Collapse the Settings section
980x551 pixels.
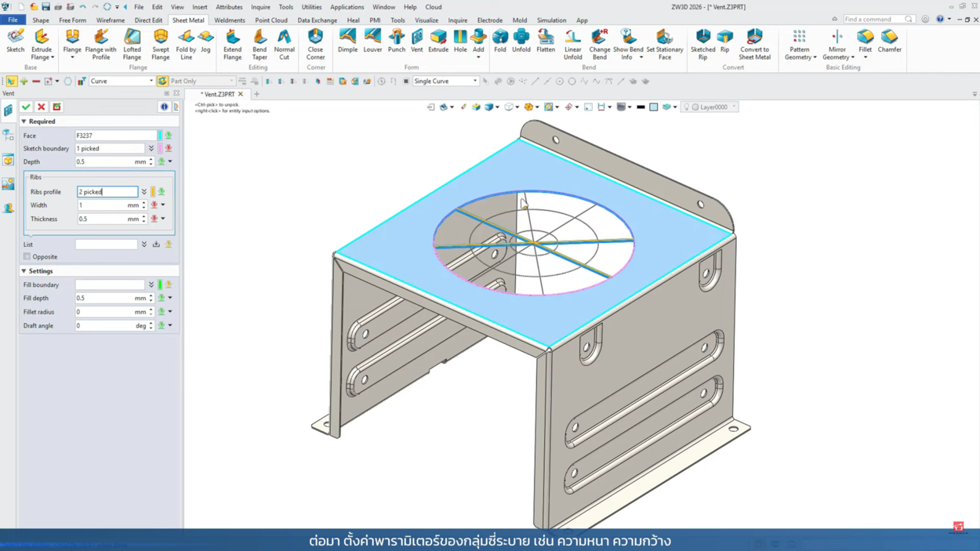click(24, 271)
